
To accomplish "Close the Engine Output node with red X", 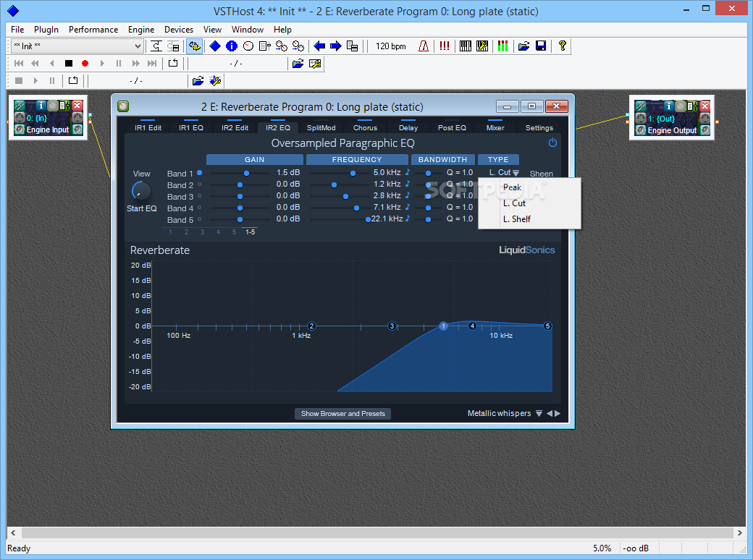I will tap(704, 106).
